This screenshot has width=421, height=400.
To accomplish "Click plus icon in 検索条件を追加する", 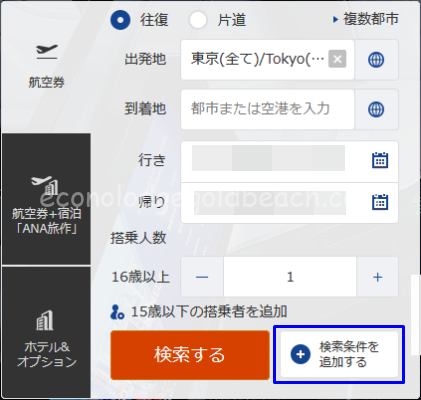I will [x=300, y=354].
